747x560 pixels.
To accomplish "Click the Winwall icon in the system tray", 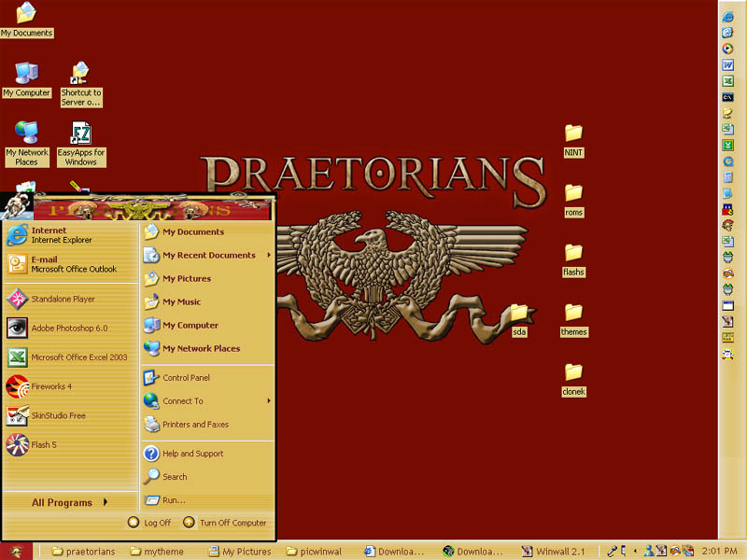I will (661, 552).
